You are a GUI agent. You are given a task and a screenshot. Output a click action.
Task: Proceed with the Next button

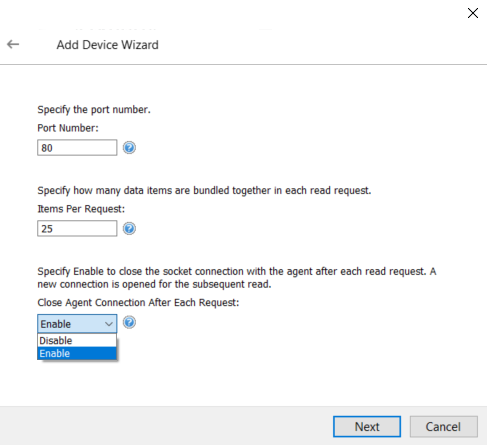coord(367,427)
